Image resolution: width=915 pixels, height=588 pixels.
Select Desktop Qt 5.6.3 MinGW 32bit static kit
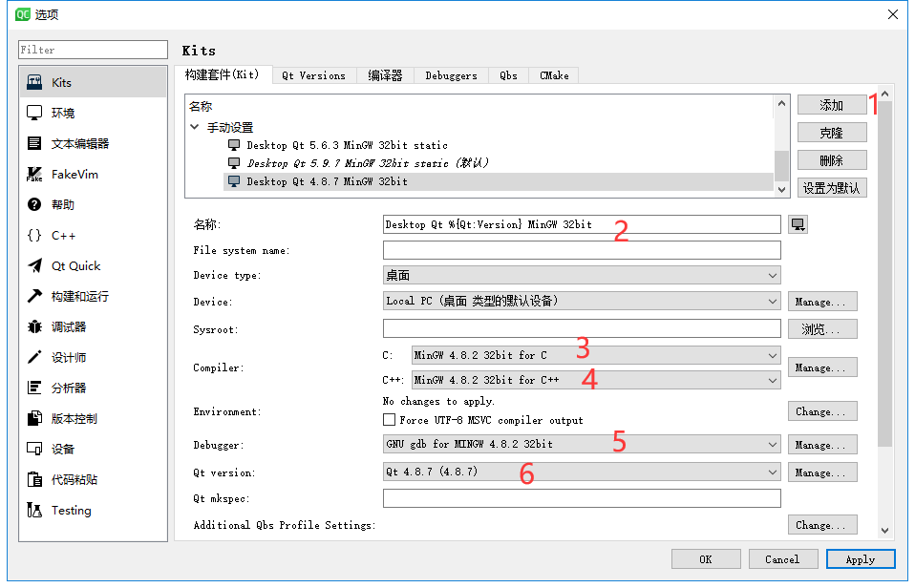(x=348, y=145)
